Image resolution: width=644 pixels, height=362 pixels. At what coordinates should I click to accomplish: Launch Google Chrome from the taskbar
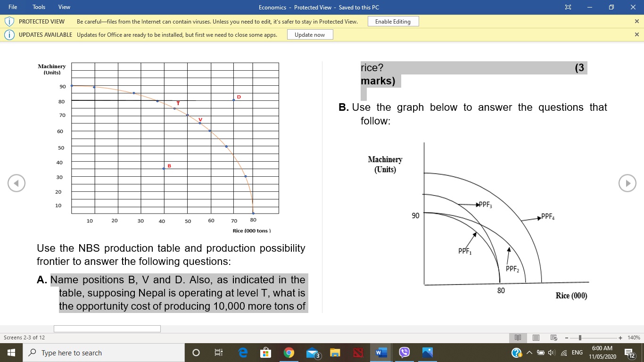tap(289, 352)
